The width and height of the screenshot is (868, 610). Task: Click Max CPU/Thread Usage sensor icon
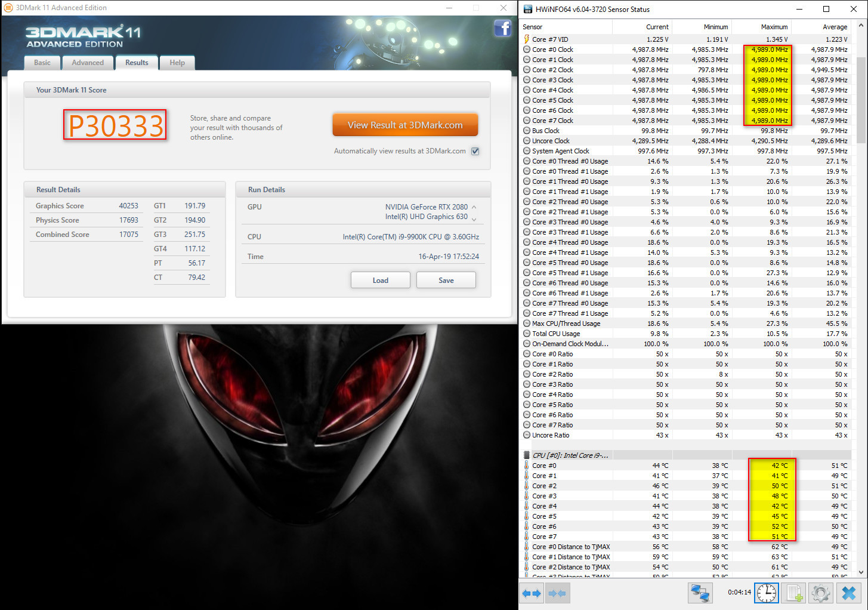coord(527,324)
